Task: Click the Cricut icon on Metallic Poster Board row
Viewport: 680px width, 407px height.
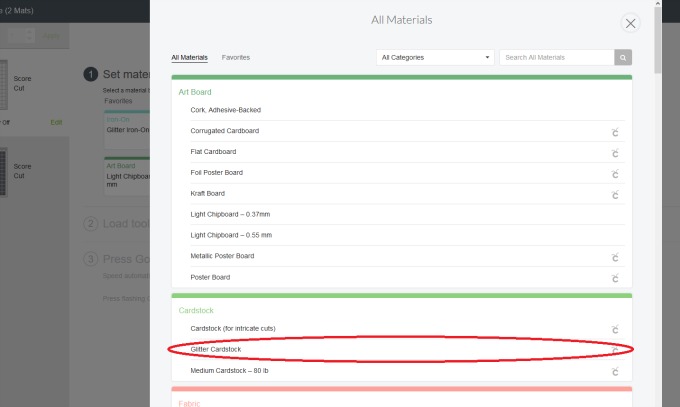Action: pos(615,257)
